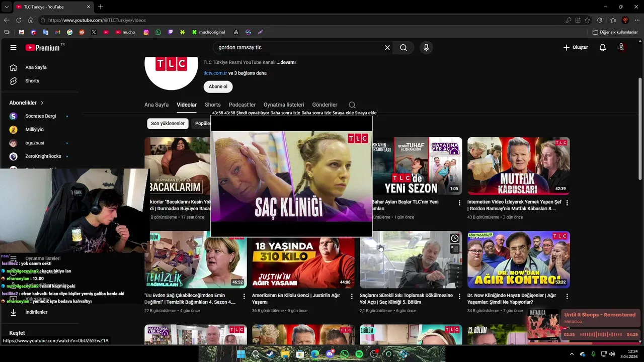Open the Socrates Dergi subscription
Screen dimensions: 644x362
click(x=40, y=116)
